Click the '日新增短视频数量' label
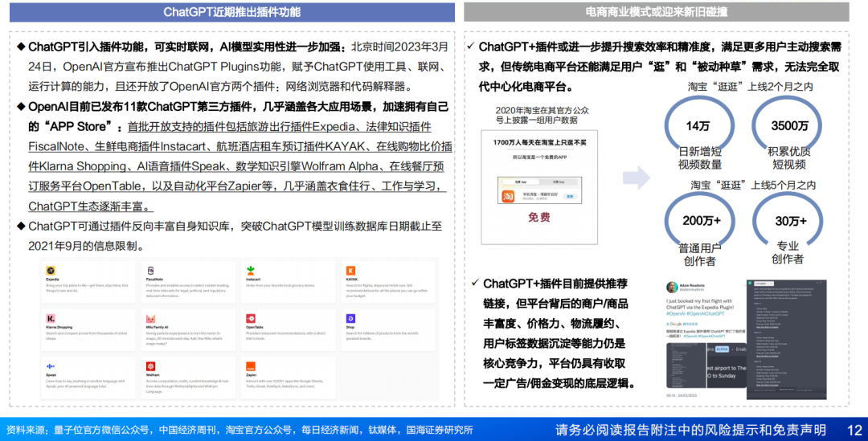Viewport: 868px width, 441px height. (700, 157)
